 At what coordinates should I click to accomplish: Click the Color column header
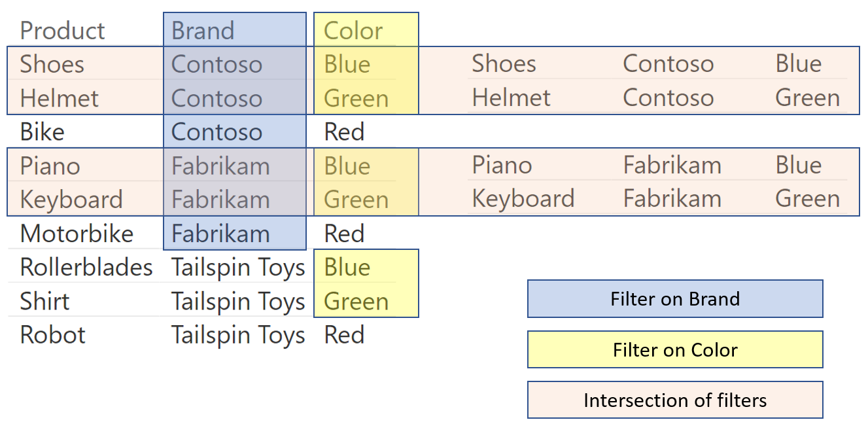point(353,31)
